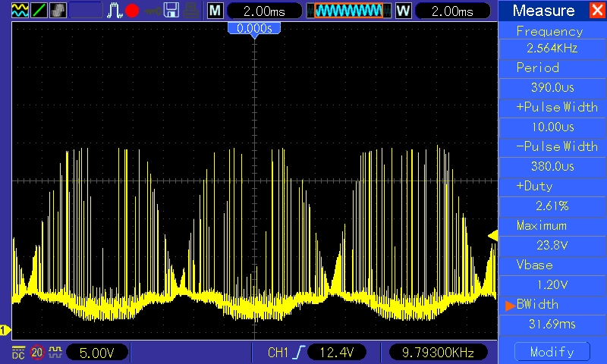Click the green vector line icon
The height and width of the screenshot is (364, 607).
[x=38, y=11]
